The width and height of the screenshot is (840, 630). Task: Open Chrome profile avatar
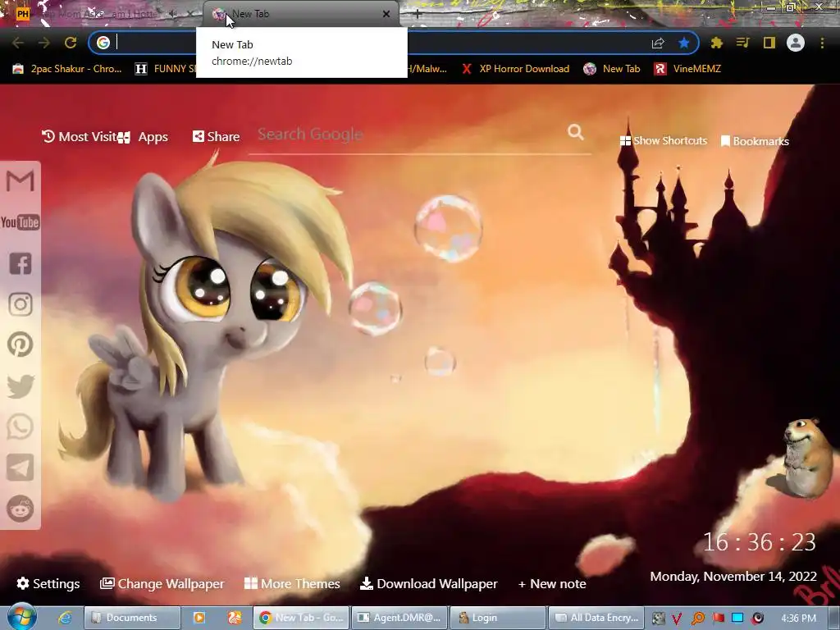796,43
